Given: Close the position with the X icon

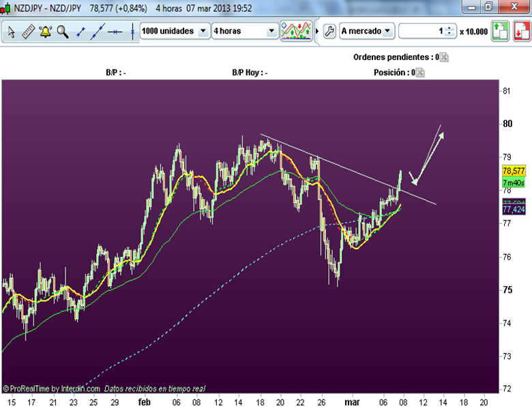Looking at the screenshot, I should click(420, 72).
